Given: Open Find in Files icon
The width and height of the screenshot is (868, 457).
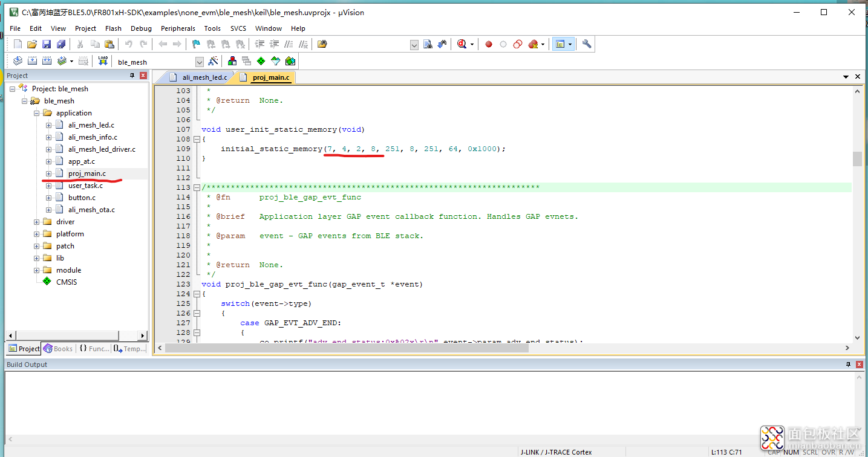Looking at the screenshot, I should 322,44.
